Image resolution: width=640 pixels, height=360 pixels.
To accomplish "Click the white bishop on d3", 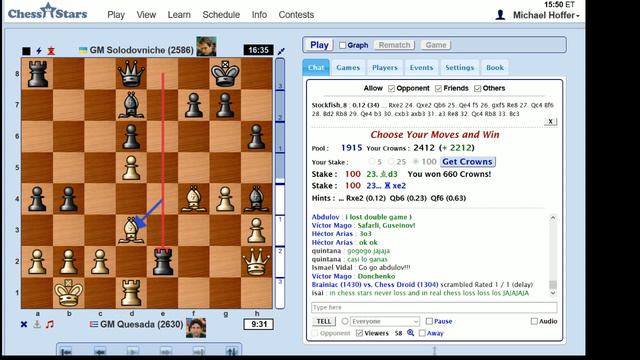I will 131,230.
